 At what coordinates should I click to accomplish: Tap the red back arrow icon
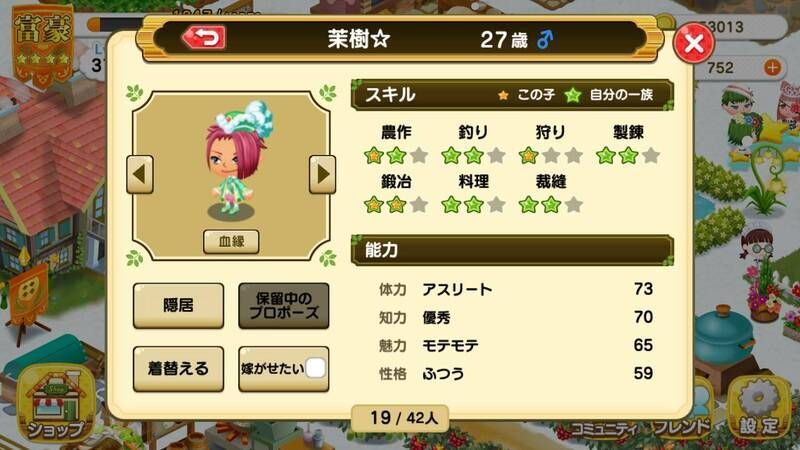(204, 38)
